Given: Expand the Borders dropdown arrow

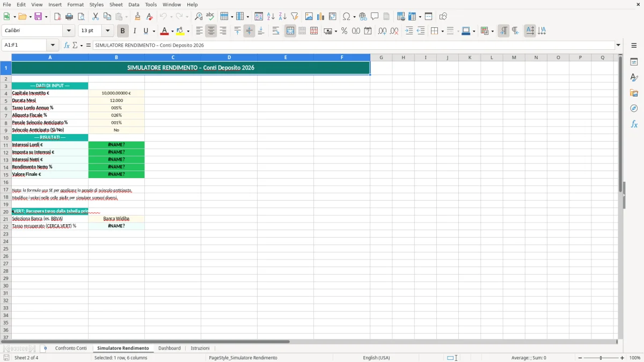Looking at the screenshot, I should pyautogui.click(x=442, y=31).
